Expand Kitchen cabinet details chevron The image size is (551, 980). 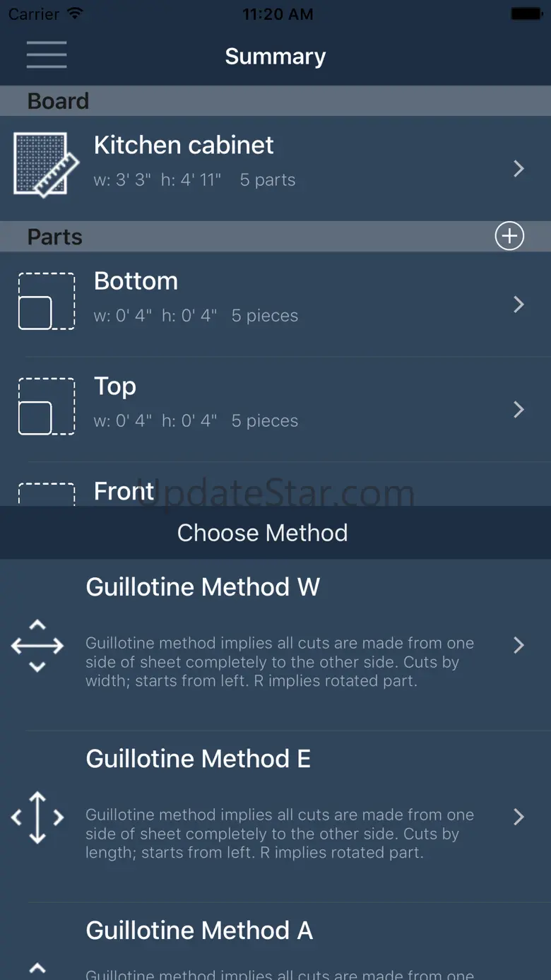(x=519, y=168)
